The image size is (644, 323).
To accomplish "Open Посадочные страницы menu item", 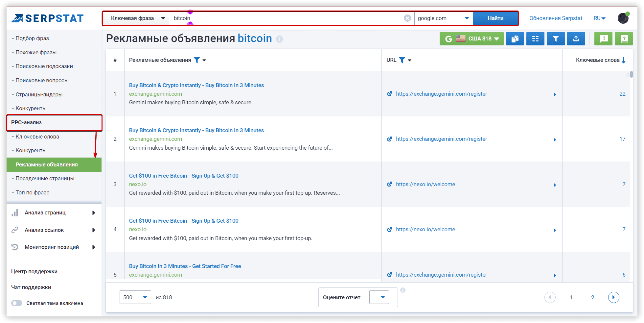I will (45, 179).
